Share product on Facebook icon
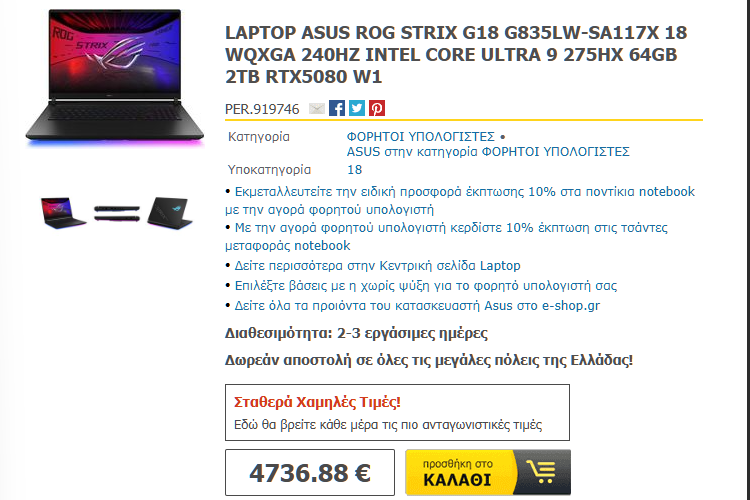The height and width of the screenshot is (500, 750). click(x=337, y=109)
